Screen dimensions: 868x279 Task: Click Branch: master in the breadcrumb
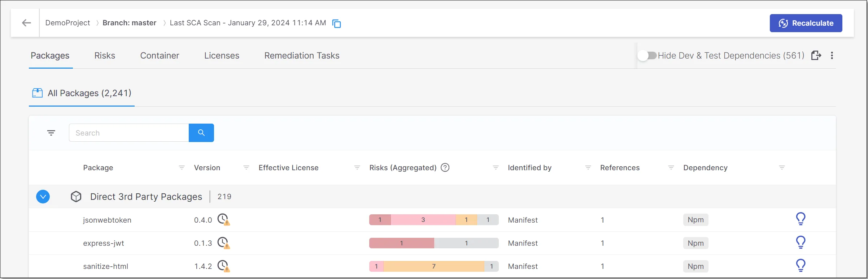pyautogui.click(x=129, y=23)
